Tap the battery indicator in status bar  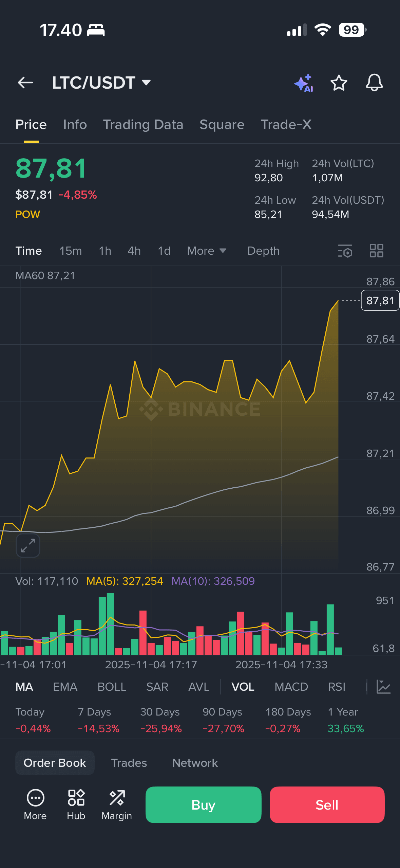coord(353,30)
